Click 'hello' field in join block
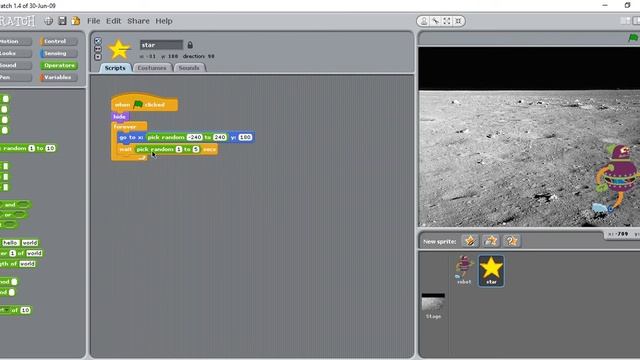 (x=11, y=242)
